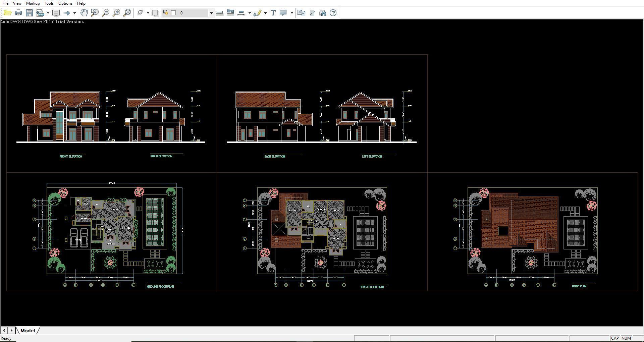Open the Tools menu
Viewport: 644px width, 342px height.
click(49, 3)
